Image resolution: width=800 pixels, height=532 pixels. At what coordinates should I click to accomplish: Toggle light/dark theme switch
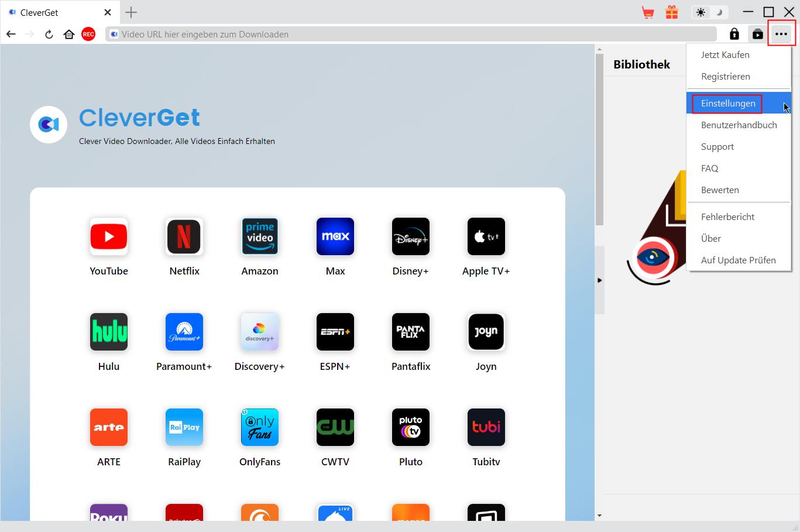pos(709,12)
